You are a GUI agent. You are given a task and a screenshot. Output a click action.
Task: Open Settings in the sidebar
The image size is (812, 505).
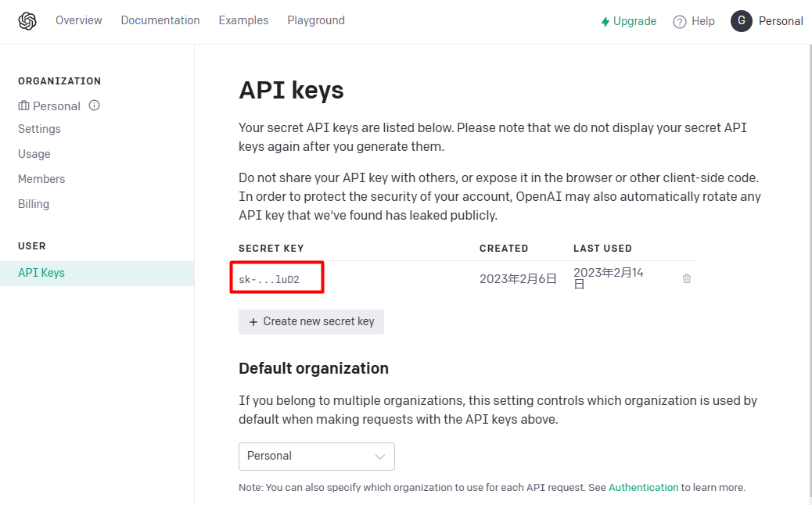(39, 129)
